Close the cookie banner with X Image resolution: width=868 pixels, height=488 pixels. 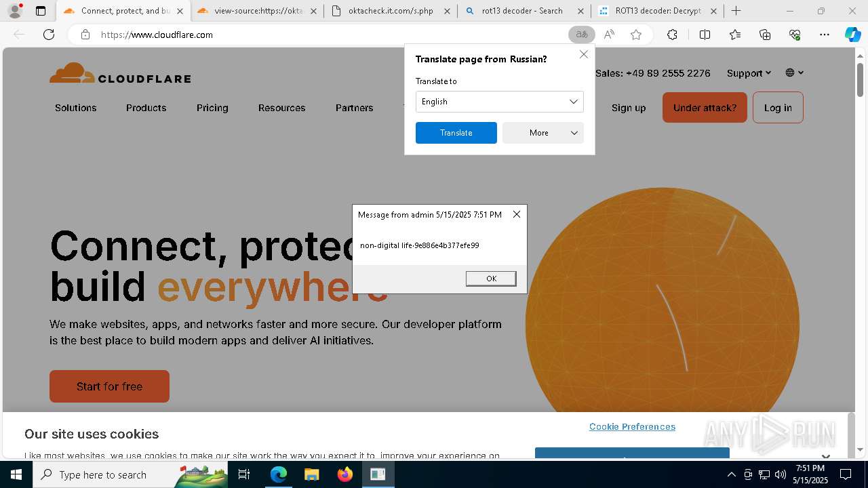[825, 456]
